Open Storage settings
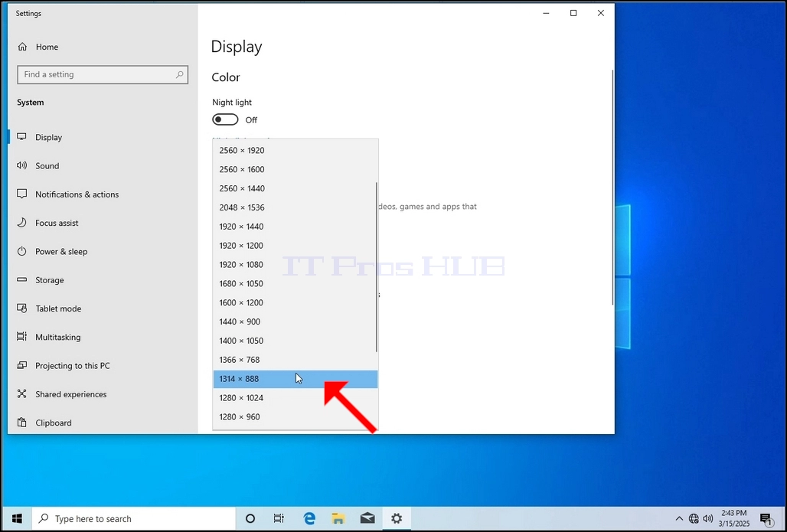Viewport: 787px width, 532px height. point(103,280)
